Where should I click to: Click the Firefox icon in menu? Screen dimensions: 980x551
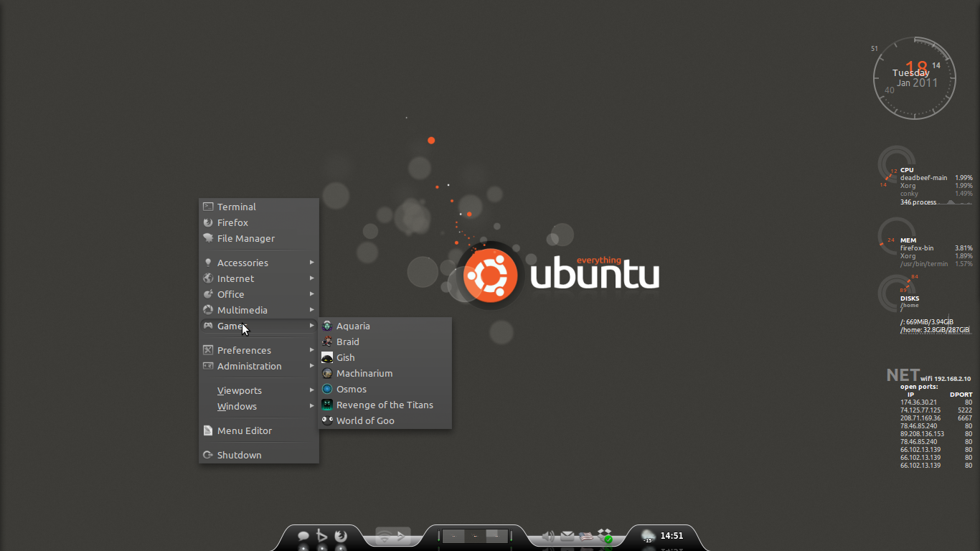[x=208, y=222]
